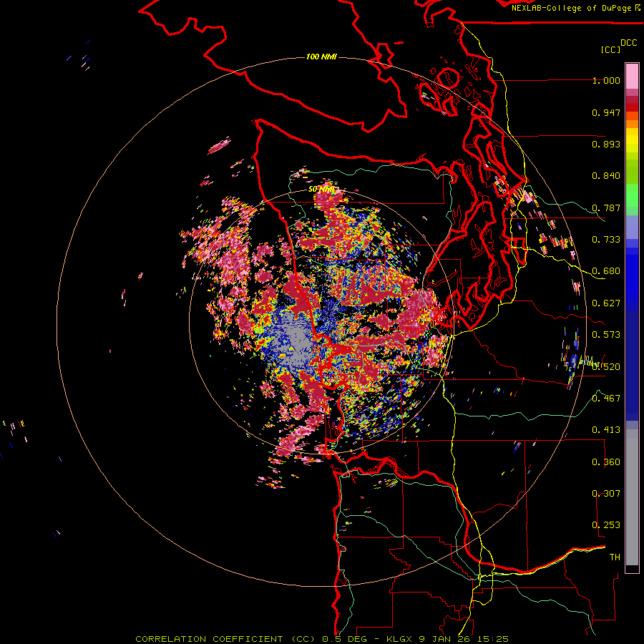Click the [CC] legend unit label

click(x=610, y=49)
